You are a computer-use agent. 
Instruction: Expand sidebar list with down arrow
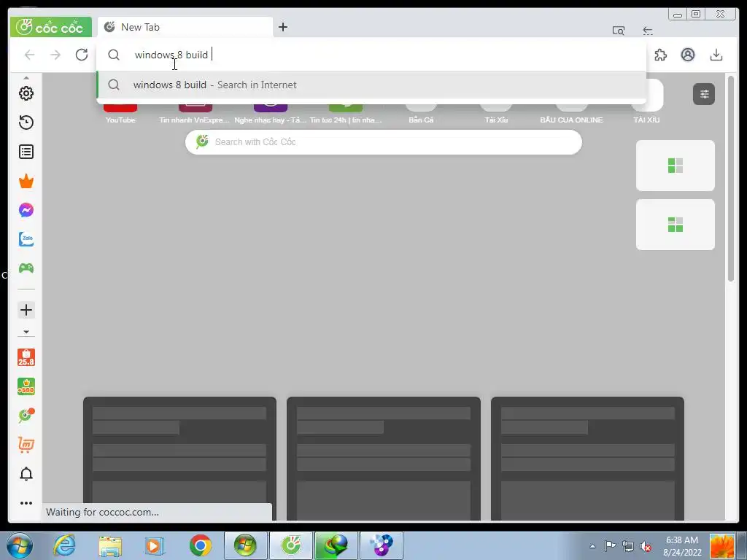26,332
